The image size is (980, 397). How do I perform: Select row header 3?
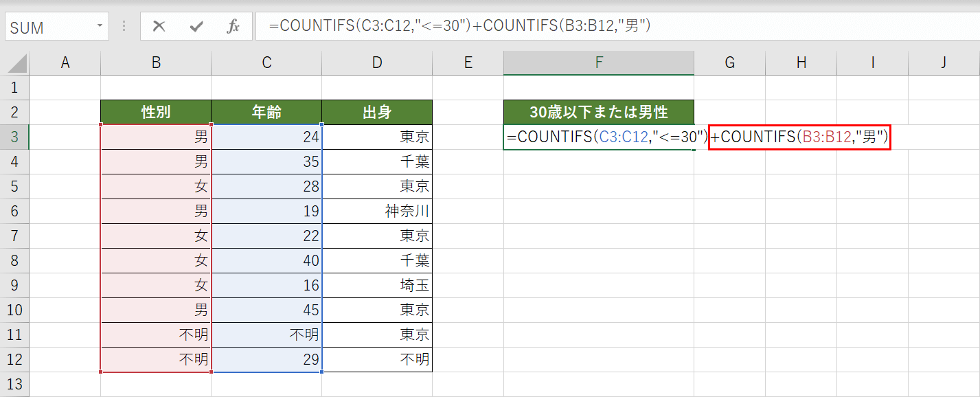[x=14, y=137]
